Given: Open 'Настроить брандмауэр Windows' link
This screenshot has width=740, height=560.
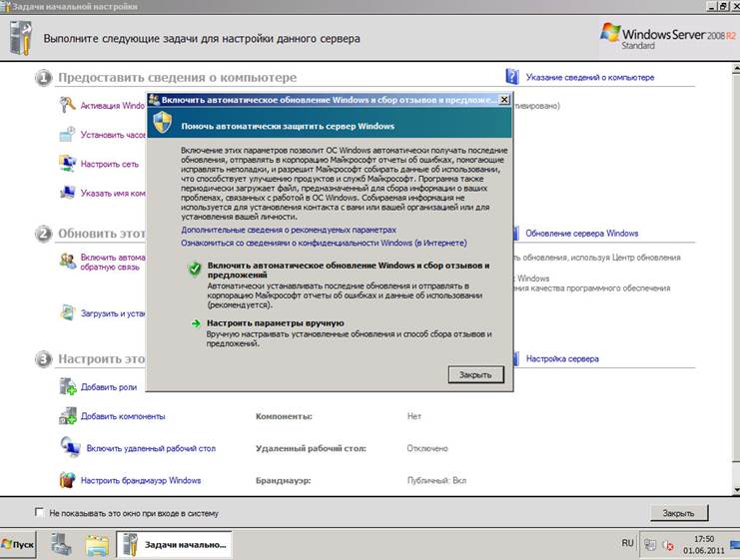Looking at the screenshot, I should click(x=141, y=480).
